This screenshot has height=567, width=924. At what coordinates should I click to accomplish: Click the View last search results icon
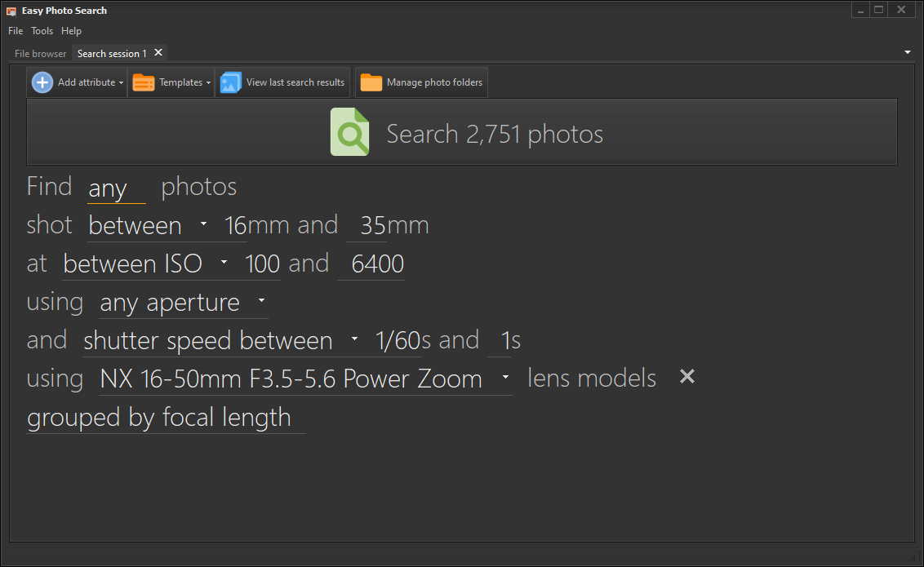pyautogui.click(x=231, y=82)
